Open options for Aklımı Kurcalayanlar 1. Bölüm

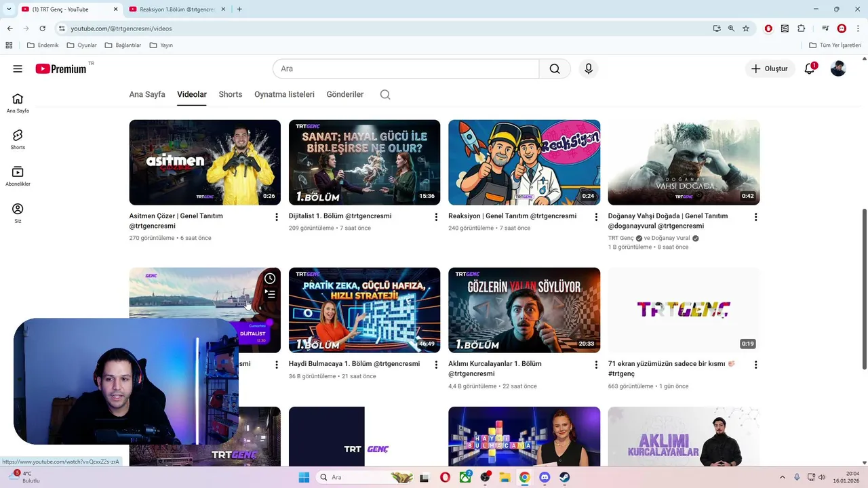(x=595, y=365)
